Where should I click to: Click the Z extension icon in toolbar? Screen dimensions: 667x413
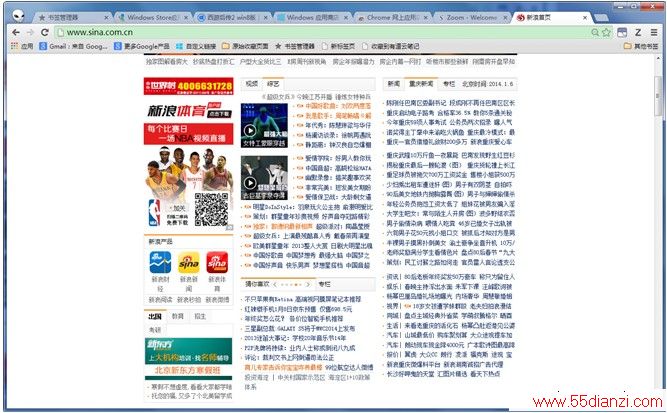point(638,32)
